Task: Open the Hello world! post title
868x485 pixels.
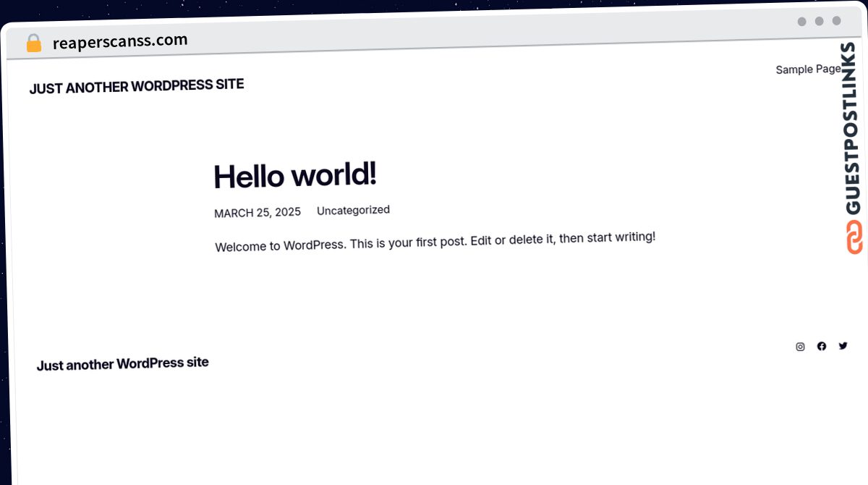Action: coord(295,175)
